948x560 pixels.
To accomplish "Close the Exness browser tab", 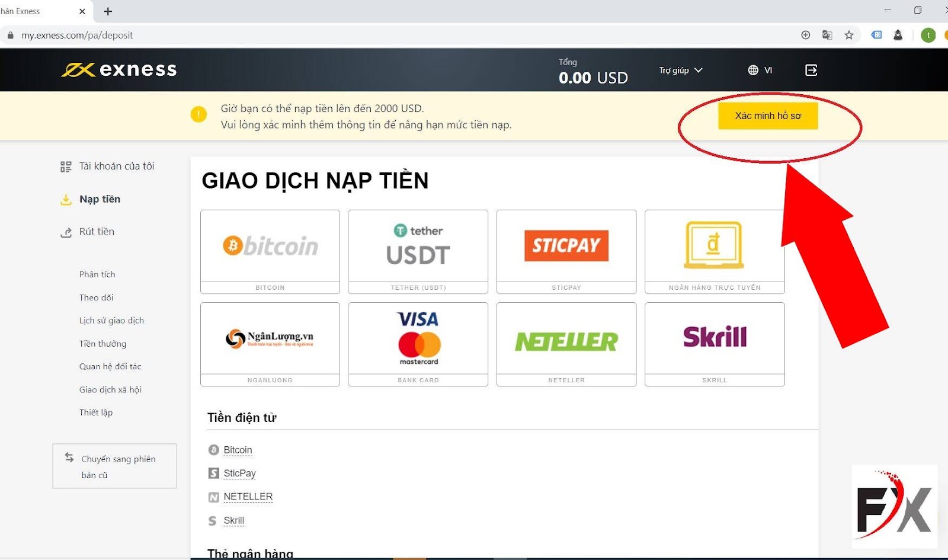I will (x=82, y=11).
